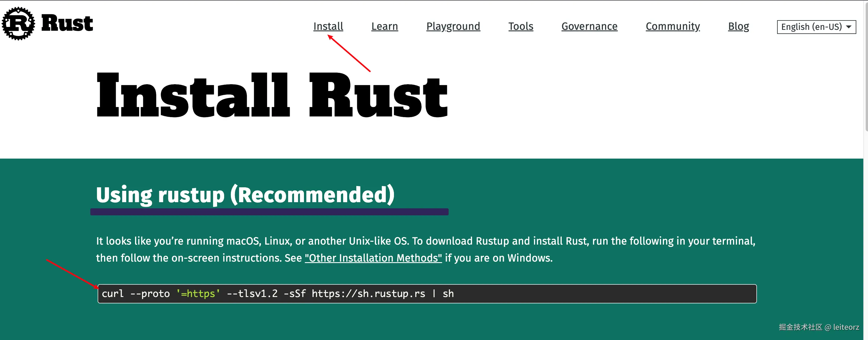Image resolution: width=868 pixels, height=340 pixels.
Task: Click the Rust wordmark beside logo
Action: pos(67,23)
